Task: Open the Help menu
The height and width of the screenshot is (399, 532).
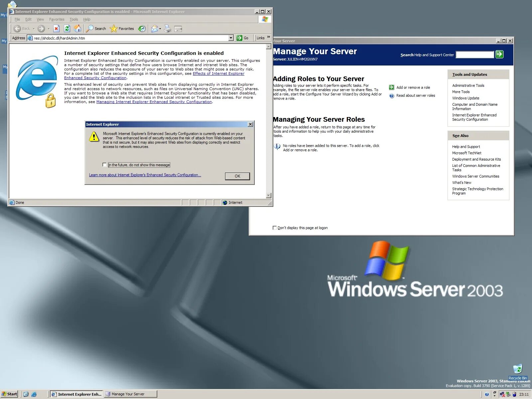Action: 87,19
